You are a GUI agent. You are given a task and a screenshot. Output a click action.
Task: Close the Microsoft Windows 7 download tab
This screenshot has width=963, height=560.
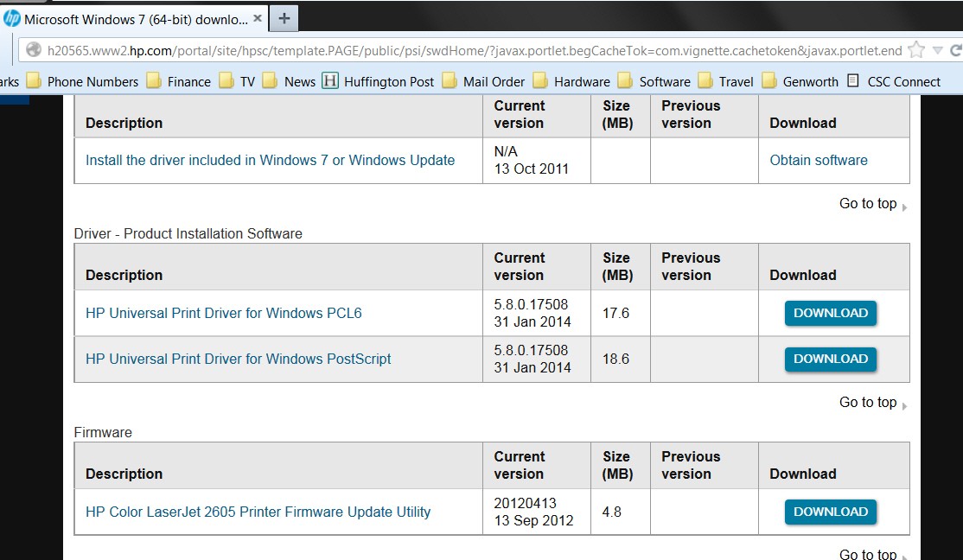tap(258, 18)
